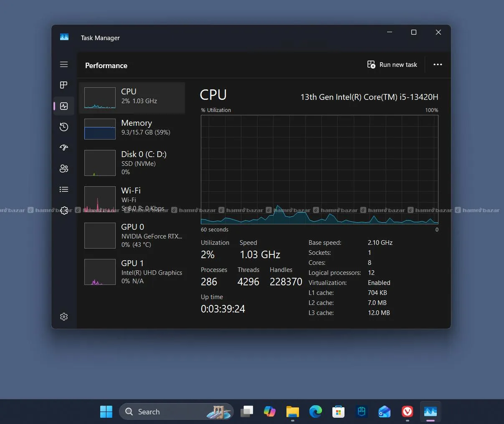Open the Startup apps page icon
This screenshot has height=424, width=504.
(x=64, y=148)
